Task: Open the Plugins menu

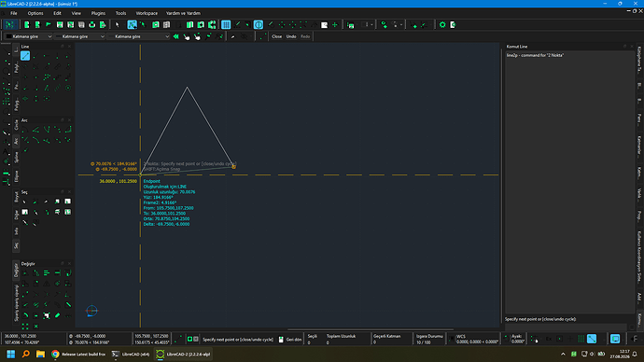Action: tap(98, 13)
